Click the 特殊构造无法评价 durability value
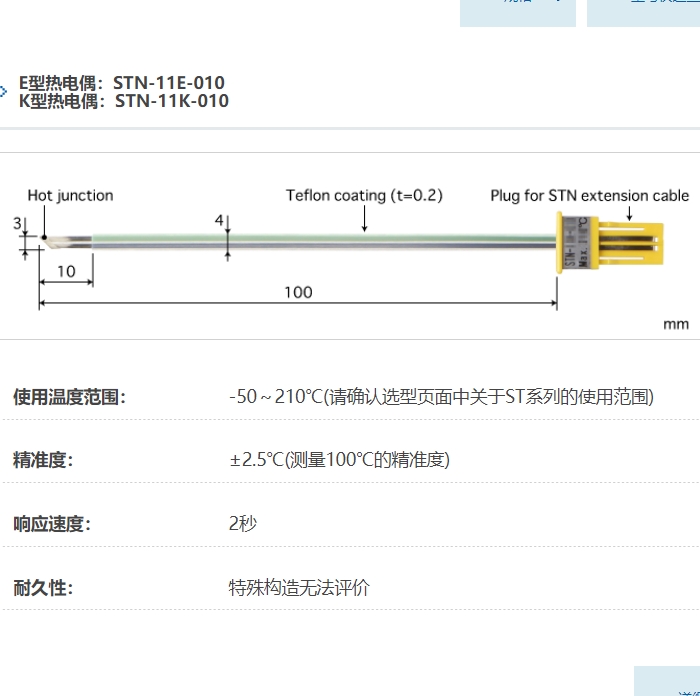 pos(299,588)
